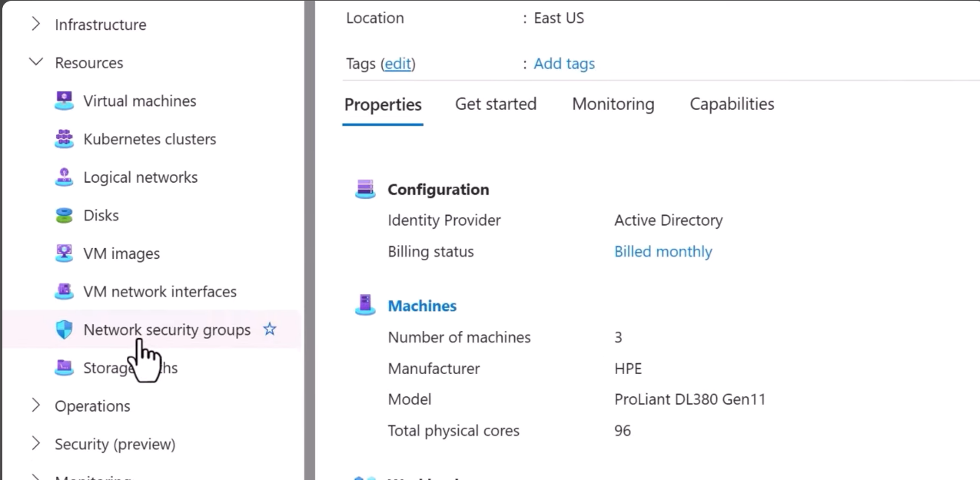Expand the Security (preview) section

35,444
